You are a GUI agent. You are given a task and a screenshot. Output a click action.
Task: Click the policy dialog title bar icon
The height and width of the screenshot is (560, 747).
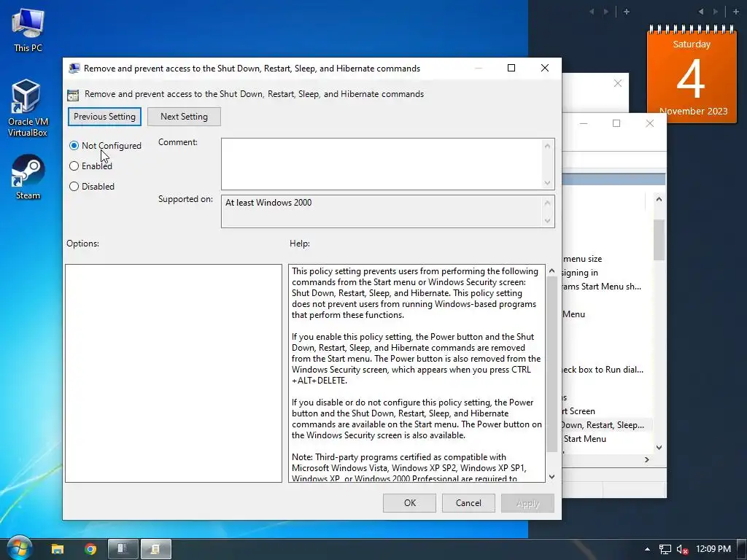tap(74, 68)
